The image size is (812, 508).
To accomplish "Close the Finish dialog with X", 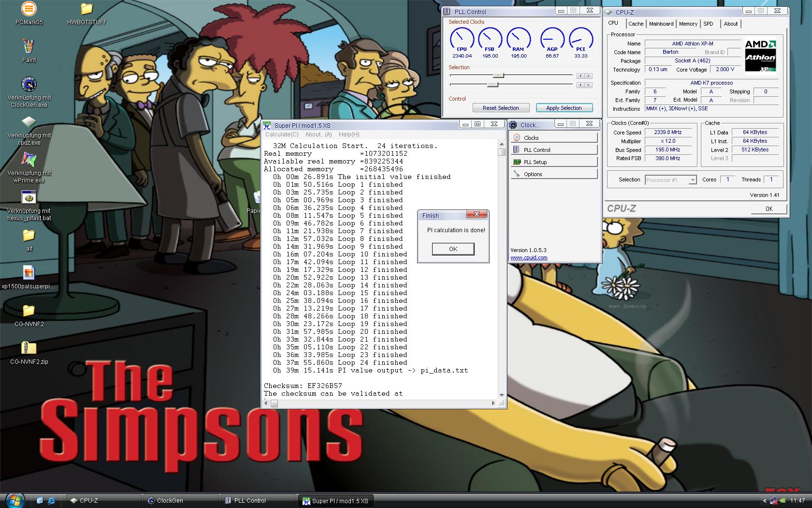I will pyautogui.click(x=477, y=214).
